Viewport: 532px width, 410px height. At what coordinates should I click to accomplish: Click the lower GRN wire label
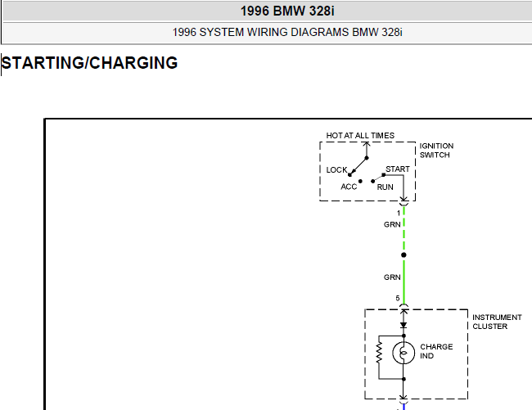(x=392, y=277)
